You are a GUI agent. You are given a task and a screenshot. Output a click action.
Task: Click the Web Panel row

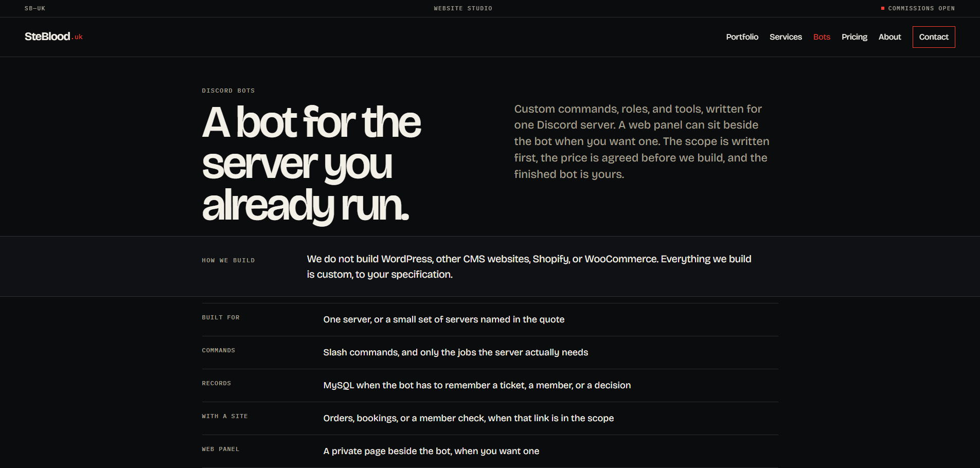click(490, 451)
